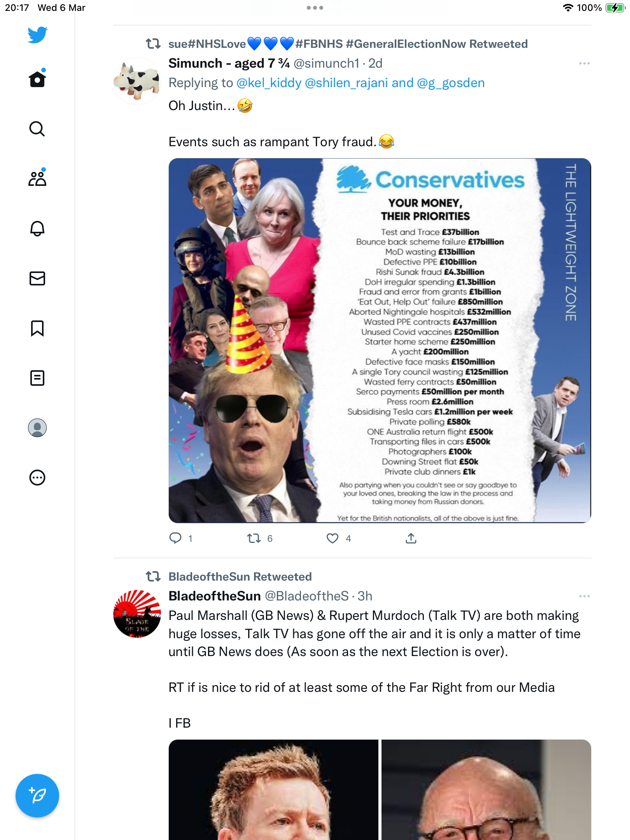Open more options on Simunch's tweet
Screen dimensions: 630x840
point(584,63)
